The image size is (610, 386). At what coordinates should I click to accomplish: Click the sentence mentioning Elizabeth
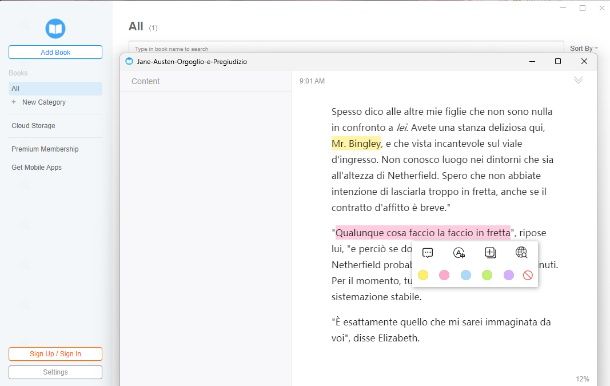pos(441,330)
